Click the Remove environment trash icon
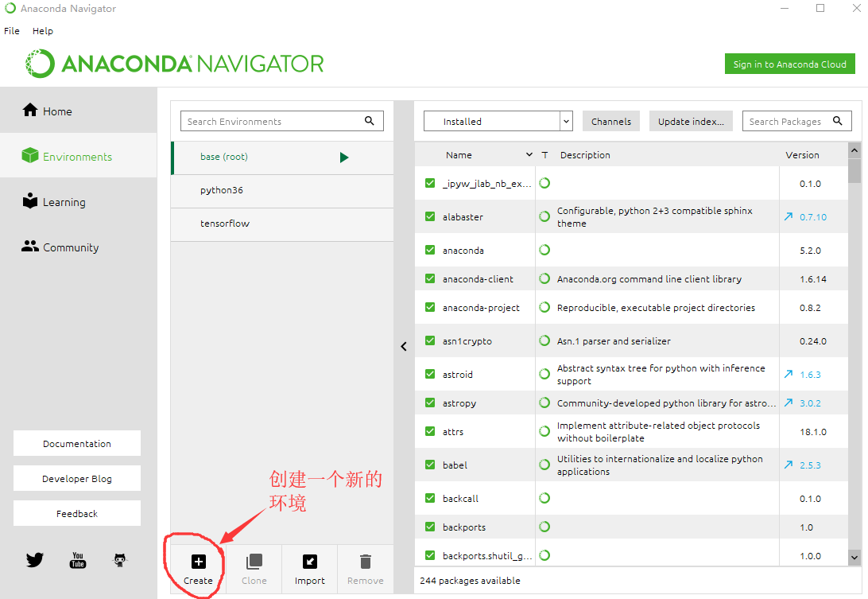The image size is (868, 599). click(366, 562)
